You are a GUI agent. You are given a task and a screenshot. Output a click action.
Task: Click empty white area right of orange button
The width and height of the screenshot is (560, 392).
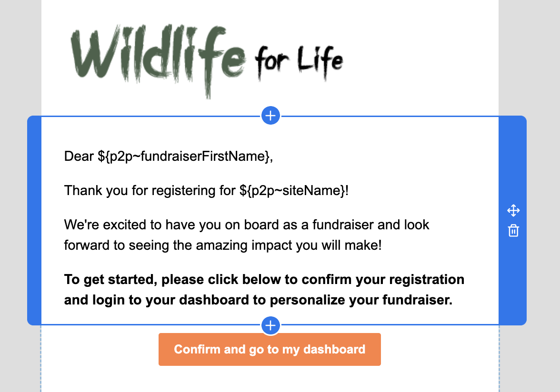click(438, 350)
